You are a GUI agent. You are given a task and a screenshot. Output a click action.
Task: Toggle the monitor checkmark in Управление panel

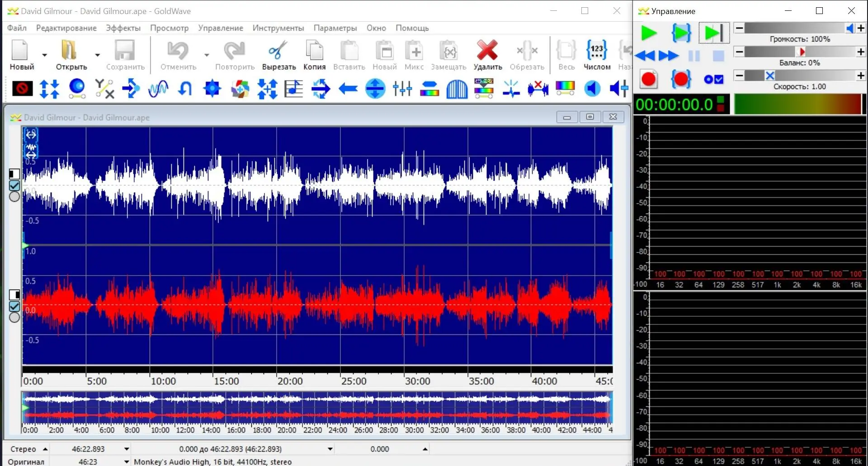pyautogui.click(x=712, y=78)
